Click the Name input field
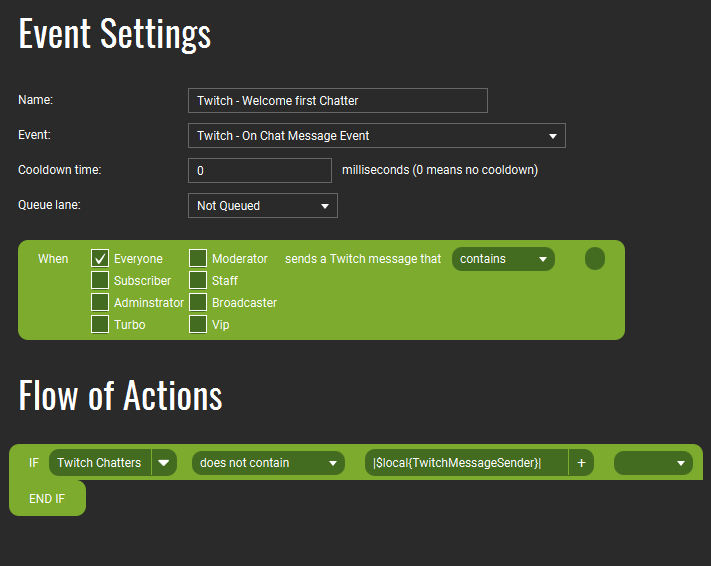Viewport: 711px width, 566px height. point(338,100)
